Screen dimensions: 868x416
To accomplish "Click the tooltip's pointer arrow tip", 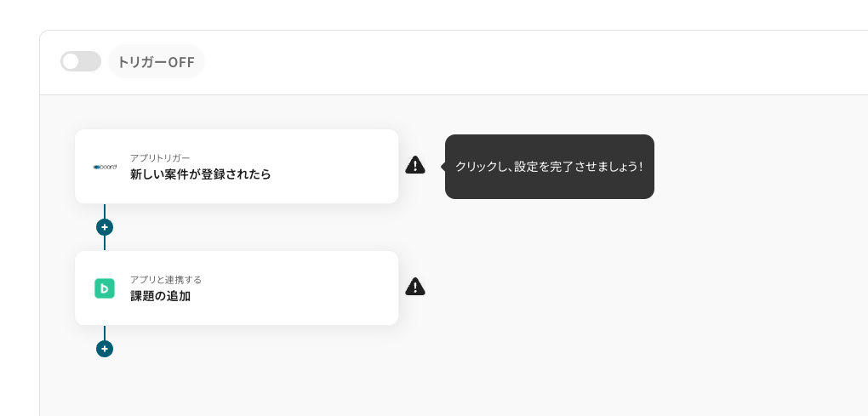I will pos(443,167).
